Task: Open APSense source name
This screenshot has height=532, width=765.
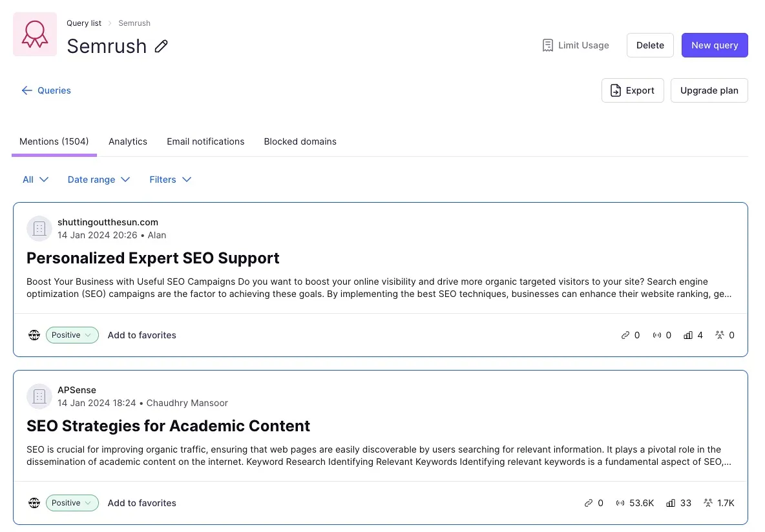Action: click(x=77, y=390)
